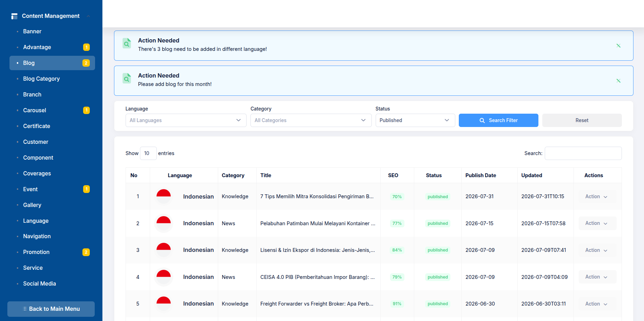
Task: Go to Branch in the sidebar
Action: point(32,95)
